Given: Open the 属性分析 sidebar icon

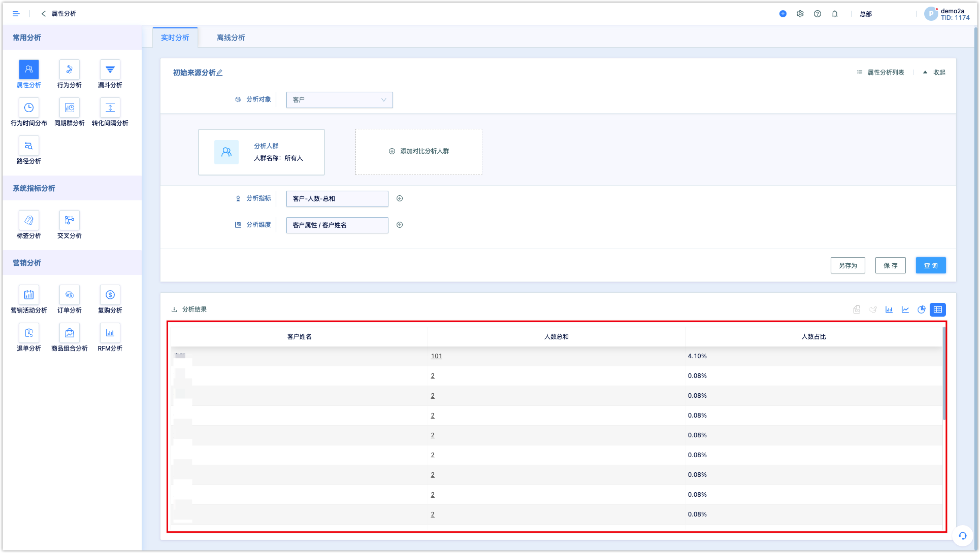Looking at the screenshot, I should [x=29, y=69].
